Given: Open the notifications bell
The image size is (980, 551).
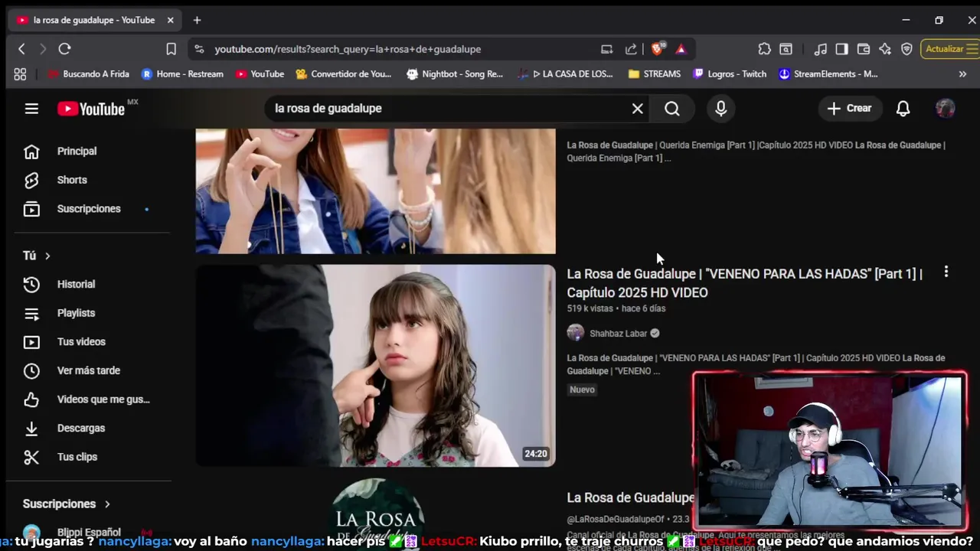Looking at the screenshot, I should click(x=903, y=109).
